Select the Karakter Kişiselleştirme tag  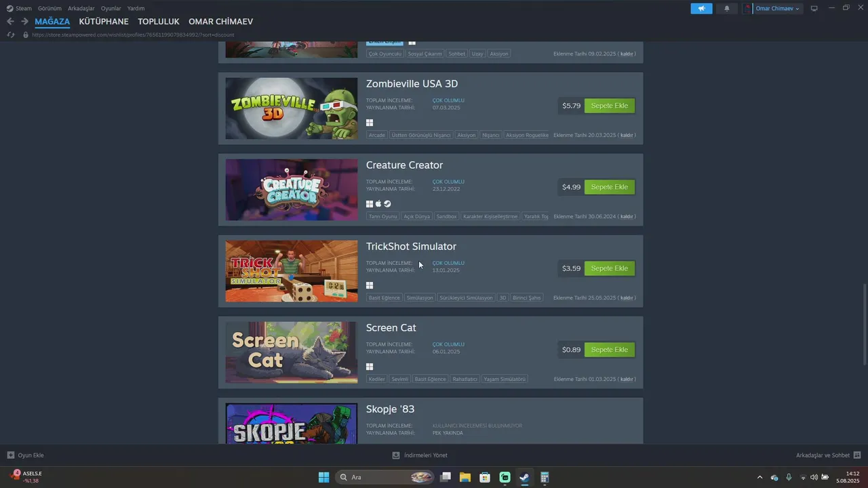(490, 216)
